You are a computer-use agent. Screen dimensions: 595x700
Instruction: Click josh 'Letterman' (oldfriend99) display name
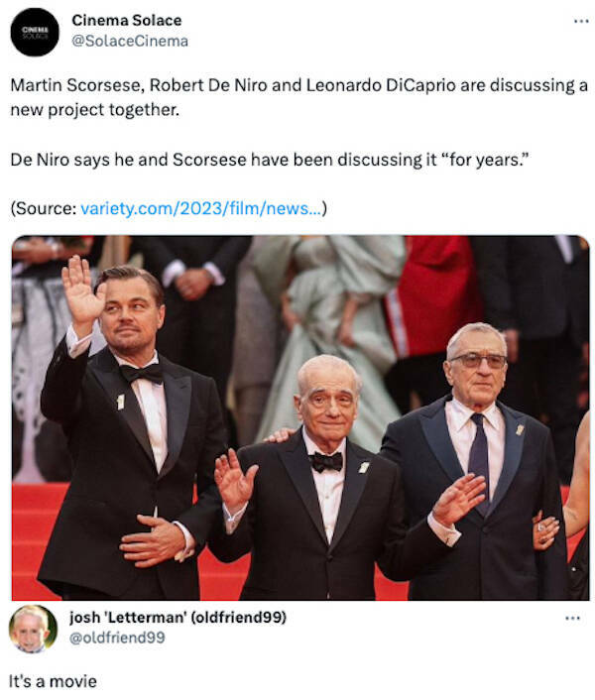pyautogui.click(x=178, y=617)
